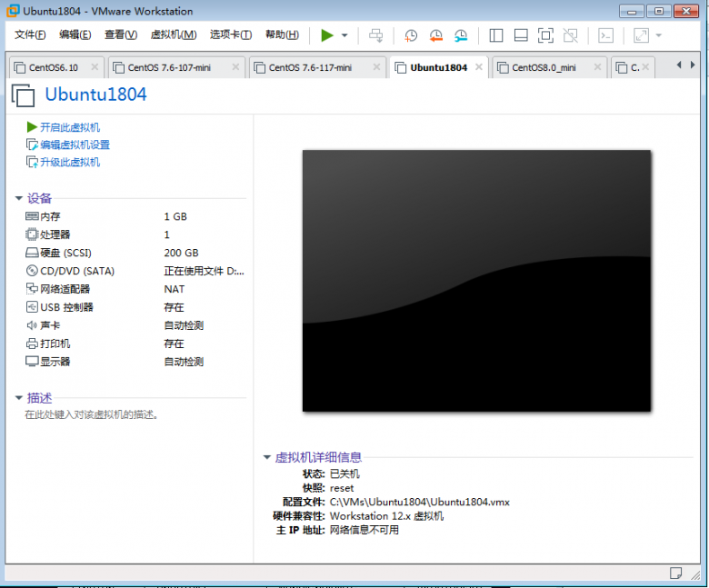Select the 内存 memory device row
Image resolution: width=709 pixels, height=588 pixels.
[135, 216]
